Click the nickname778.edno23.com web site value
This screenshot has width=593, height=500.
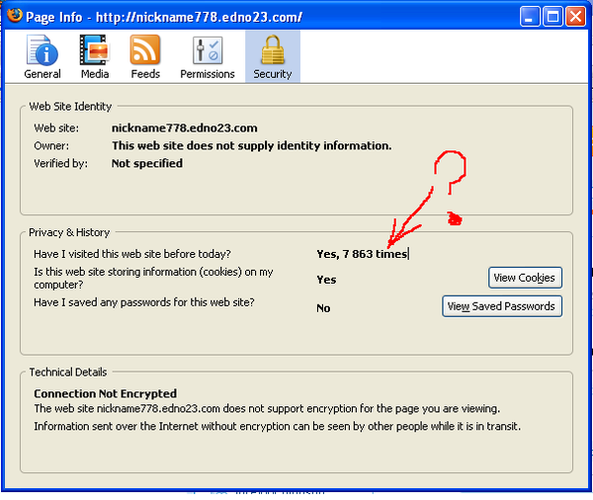184,128
